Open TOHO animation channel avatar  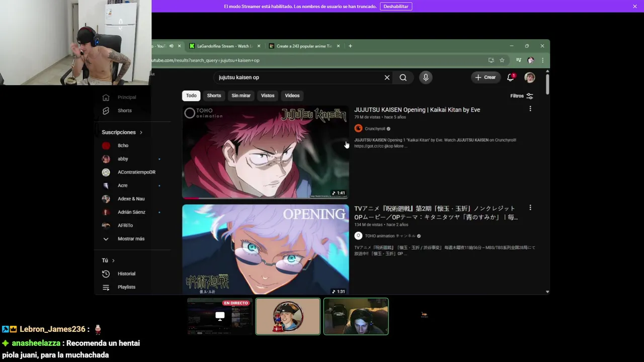tap(358, 236)
